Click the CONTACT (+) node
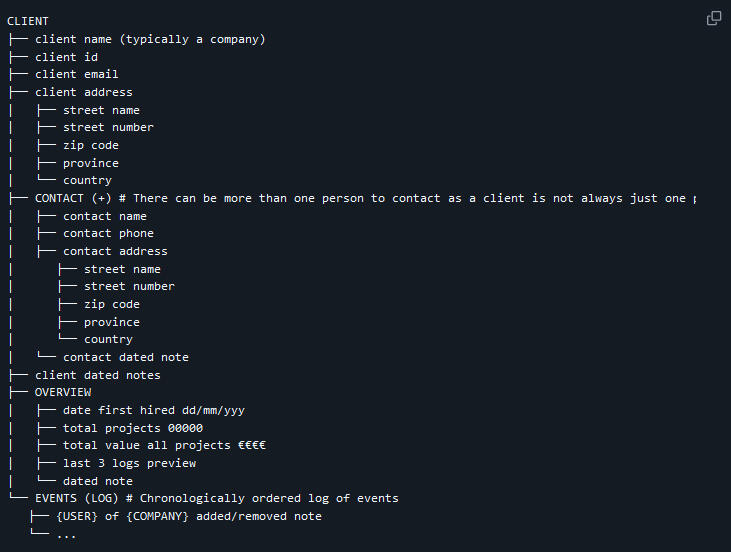 (73, 198)
